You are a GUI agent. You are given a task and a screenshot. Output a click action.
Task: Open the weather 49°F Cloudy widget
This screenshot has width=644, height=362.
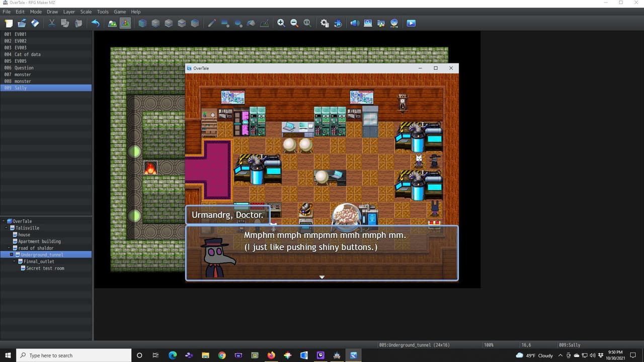tap(534, 355)
